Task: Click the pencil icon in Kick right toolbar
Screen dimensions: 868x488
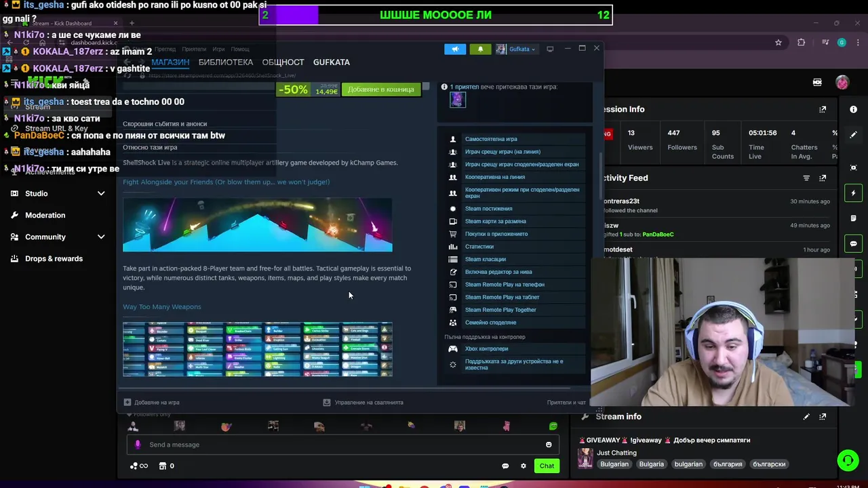Action: point(853,134)
